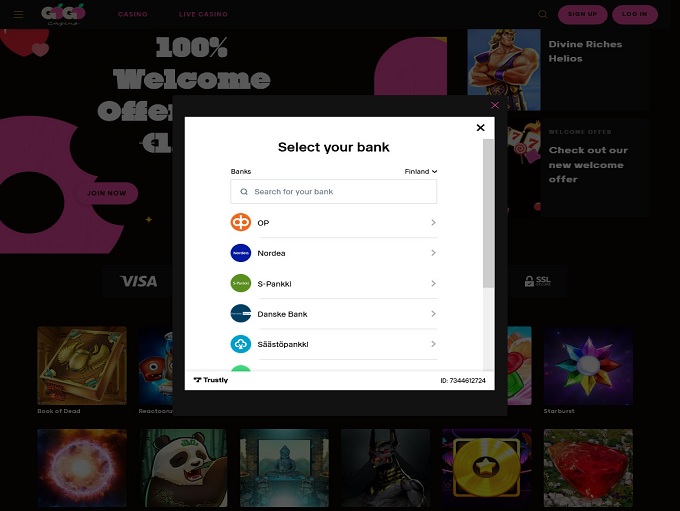Focus the Search for your bank field
The image size is (680, 511).
333,192
